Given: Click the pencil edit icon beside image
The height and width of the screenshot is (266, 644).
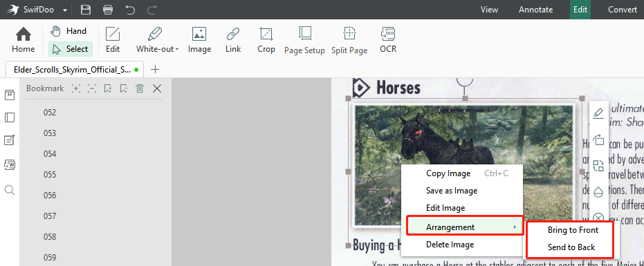Looking at the screenshot, I should coord(598,113).
